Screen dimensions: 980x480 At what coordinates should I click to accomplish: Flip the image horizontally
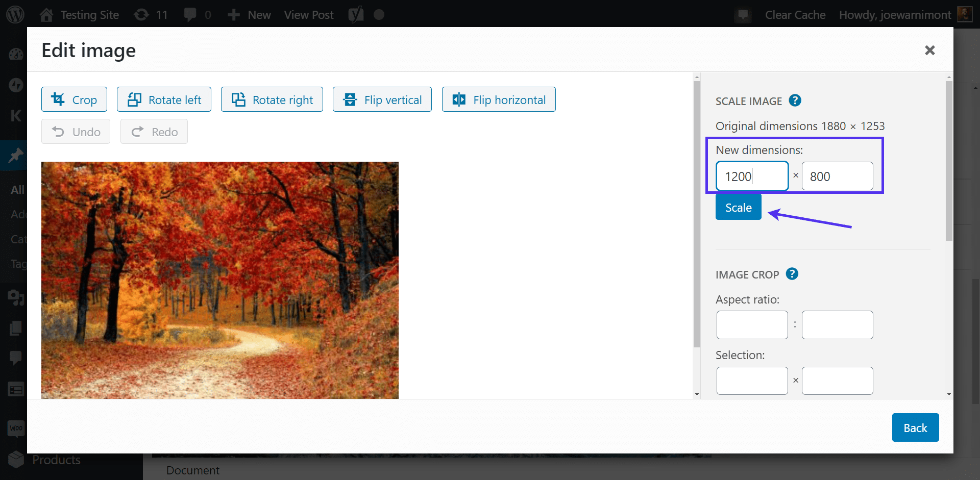(498, 99)
